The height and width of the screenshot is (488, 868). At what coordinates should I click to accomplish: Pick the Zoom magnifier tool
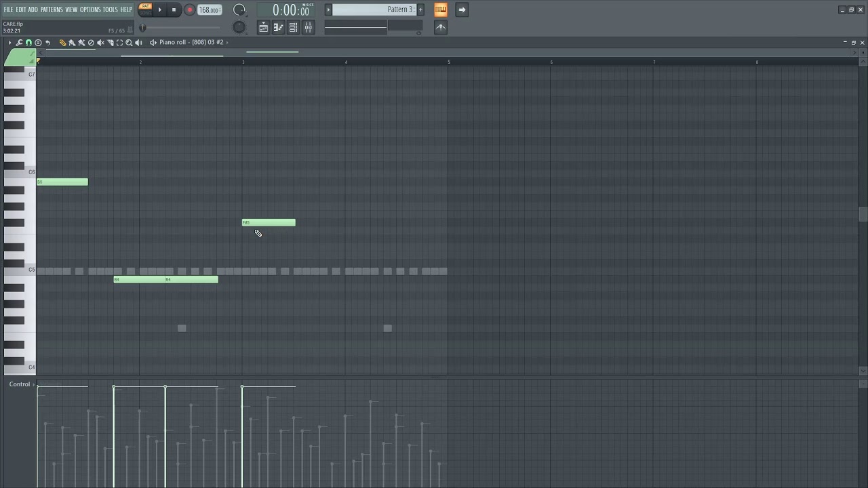tap(129, 43)
